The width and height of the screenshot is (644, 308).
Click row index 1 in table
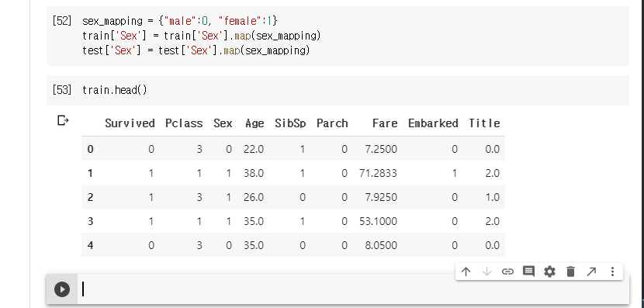90,173
